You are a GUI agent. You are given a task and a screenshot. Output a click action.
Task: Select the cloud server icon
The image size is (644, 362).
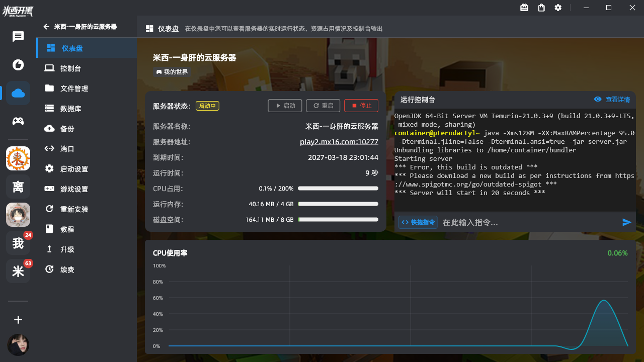(18, 93)
